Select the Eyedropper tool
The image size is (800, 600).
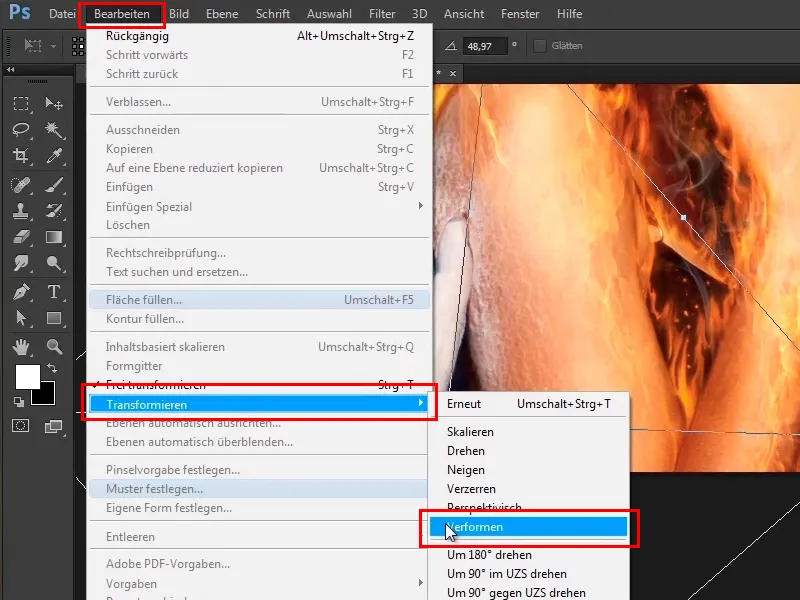click(54, 156)
